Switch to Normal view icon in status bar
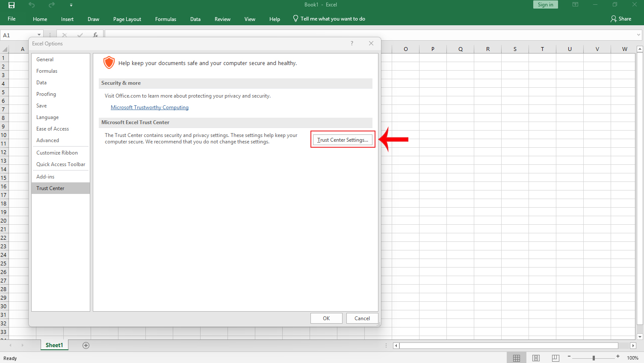 [x=517, y=358]
